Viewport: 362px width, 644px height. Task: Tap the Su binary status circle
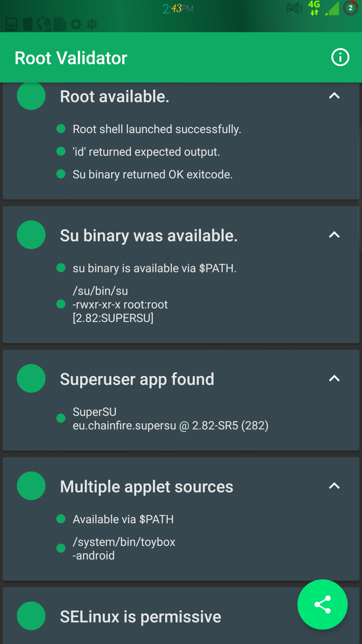pyautogui.click(x=31, y=235)
